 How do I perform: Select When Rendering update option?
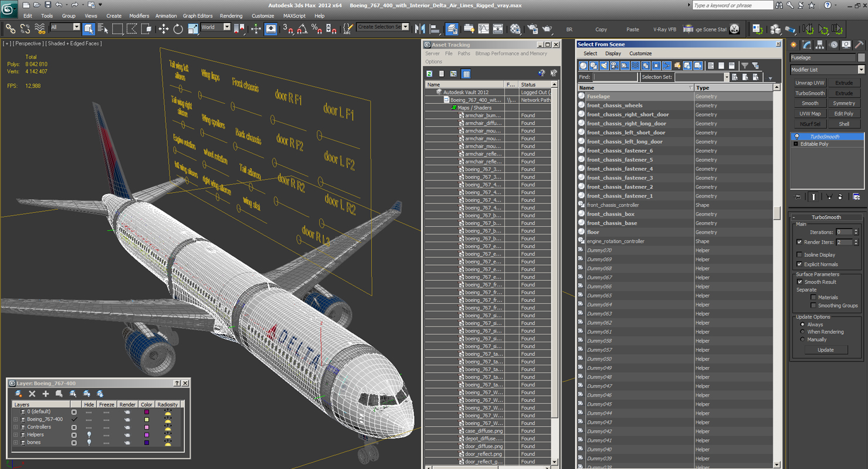pyautogui.click(x=802, y=332)
